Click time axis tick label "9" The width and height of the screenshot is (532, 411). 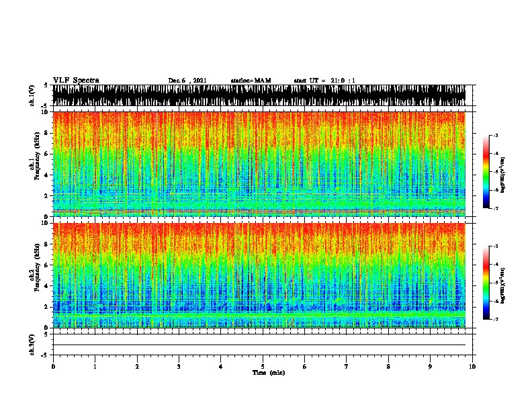point(430,367)
